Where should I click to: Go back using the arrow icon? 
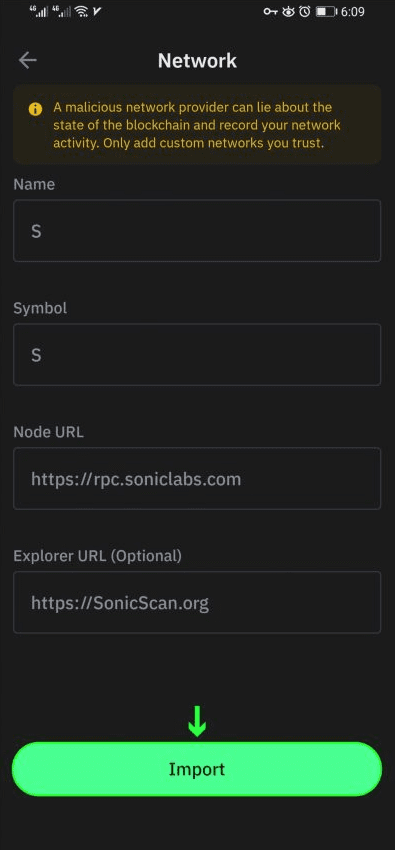(x=28, y=60)
